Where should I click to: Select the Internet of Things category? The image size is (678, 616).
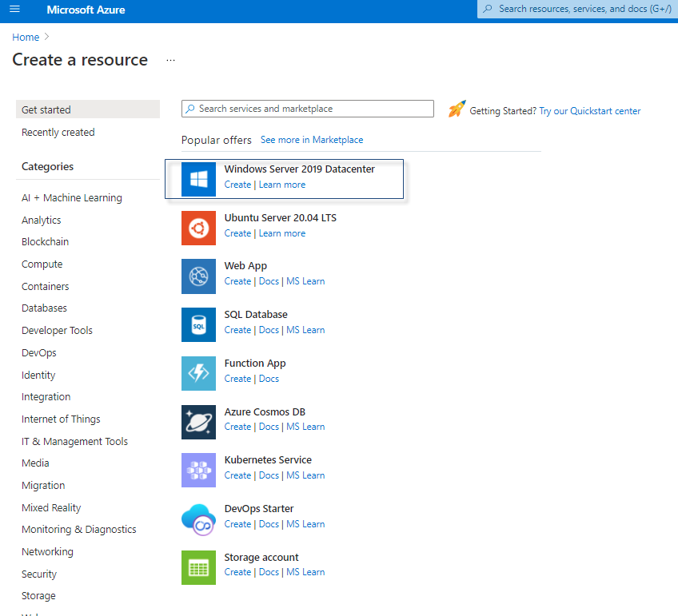[x=61, y=419]
